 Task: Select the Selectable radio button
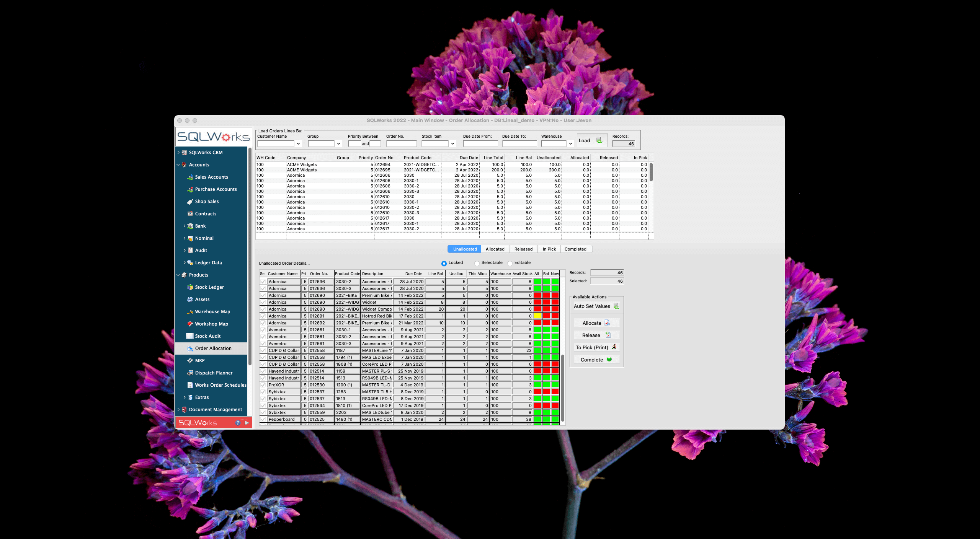pyautogui.click(x=477, y=263)
